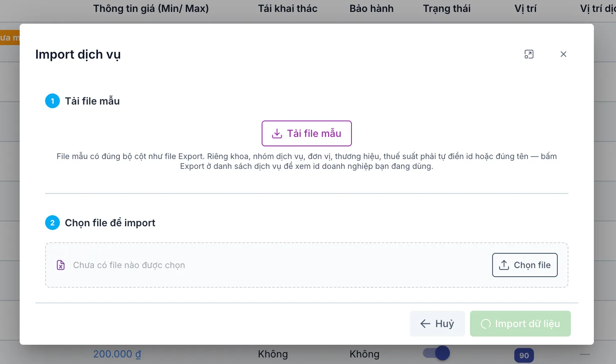616x364 pixels.
Task: Select the Vị trí column header
Action: 525,9
